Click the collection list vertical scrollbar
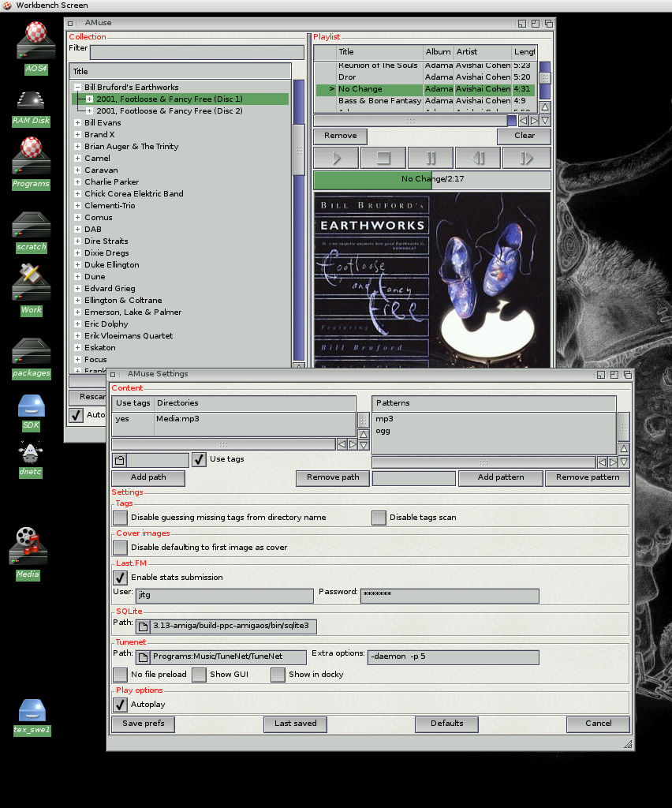 [x=299, y=221]
